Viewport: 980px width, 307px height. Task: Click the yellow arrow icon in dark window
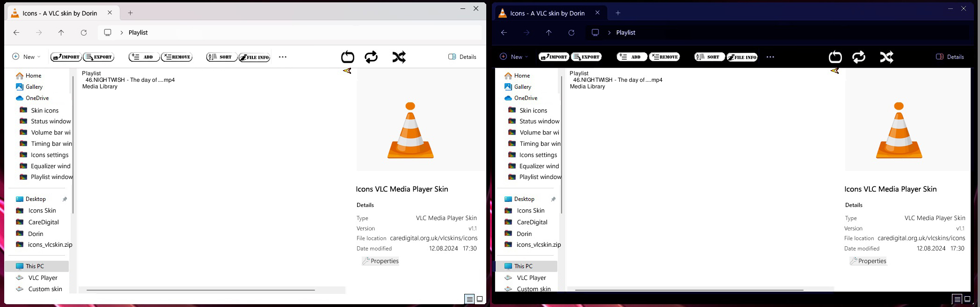pos(834,71)
